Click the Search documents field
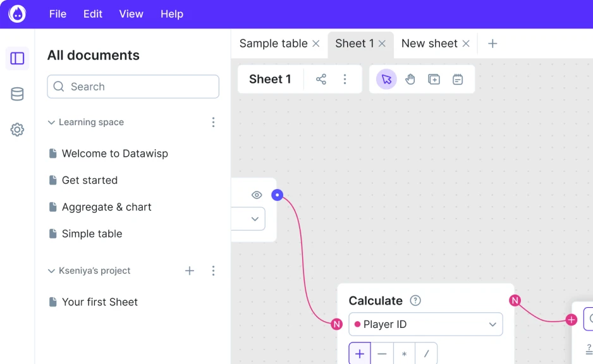This screenshot has width=593, height=364. (133, 87)
